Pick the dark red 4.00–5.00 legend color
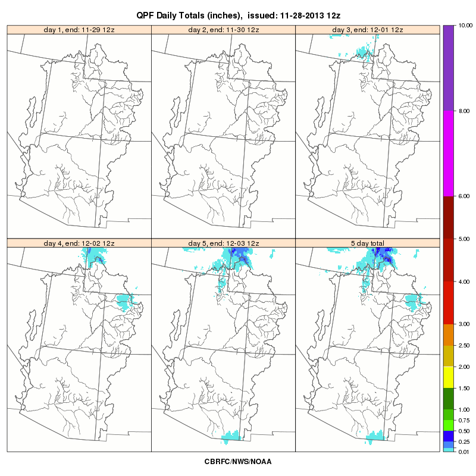 click(x=449, y=260)
